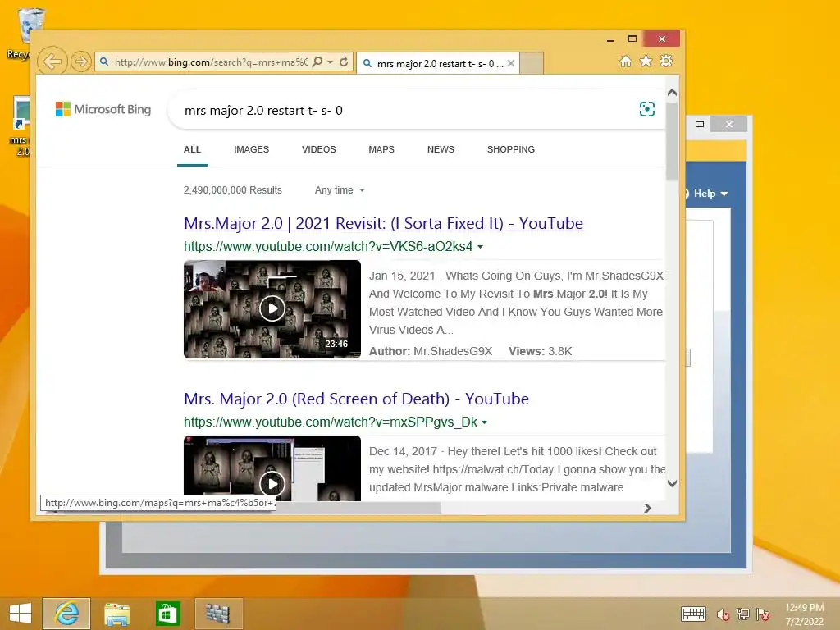Viewport: 840px width, 630px height.
Task: Click 'Author: Mr.ShadesG9X' text
Action: point(431,351)
